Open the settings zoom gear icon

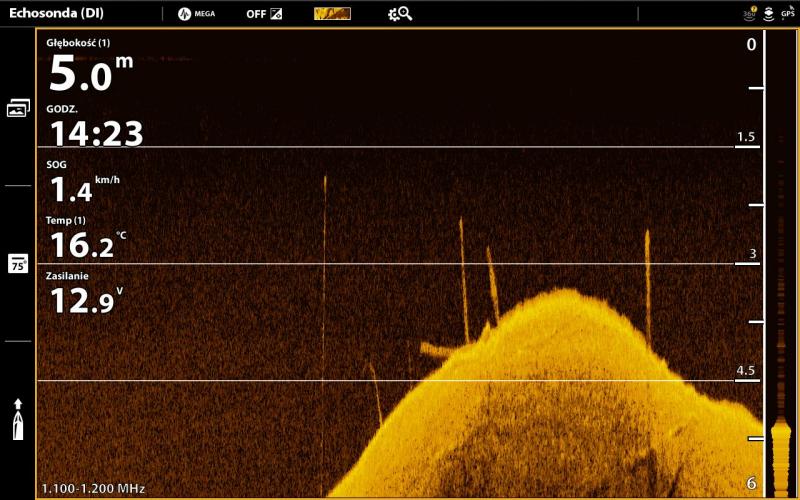[x=400, y=14]
